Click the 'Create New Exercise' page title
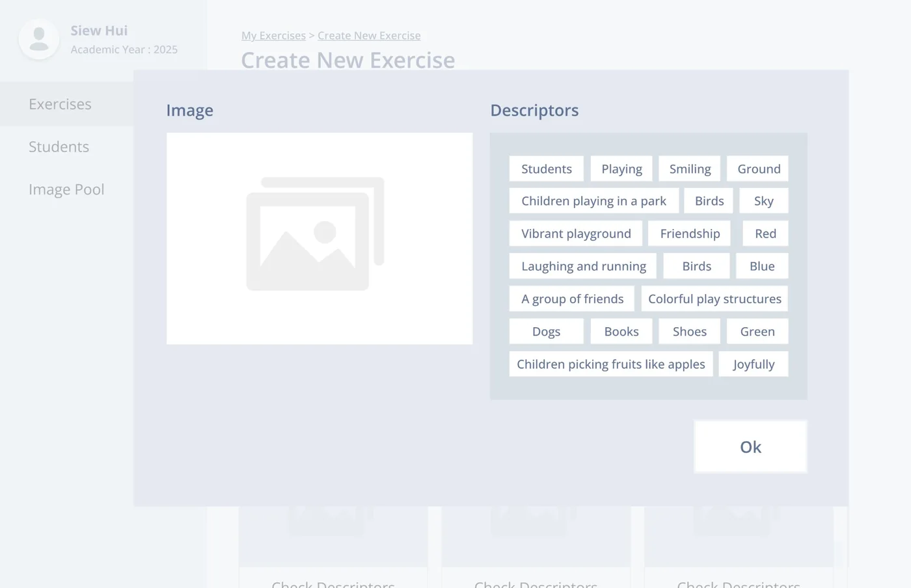This screenshot has width=911, height=588. [348, 60]
